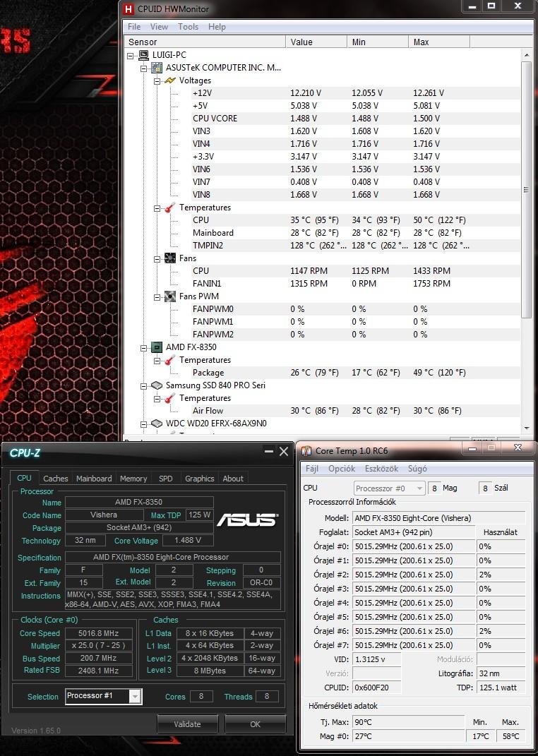538x756 pixels.
Task: Click the HWMonitor red H title icon
Action: click(x=128, y=8)
